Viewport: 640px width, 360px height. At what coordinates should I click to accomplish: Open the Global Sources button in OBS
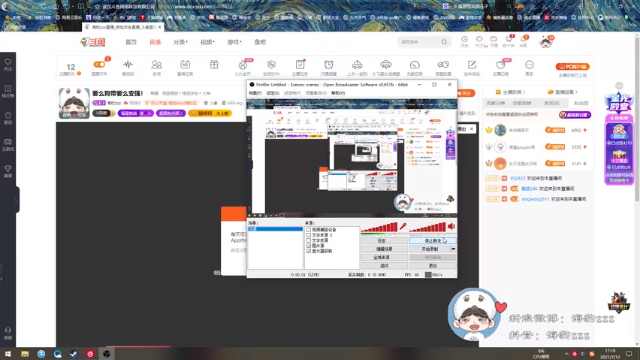pos(384,258)
